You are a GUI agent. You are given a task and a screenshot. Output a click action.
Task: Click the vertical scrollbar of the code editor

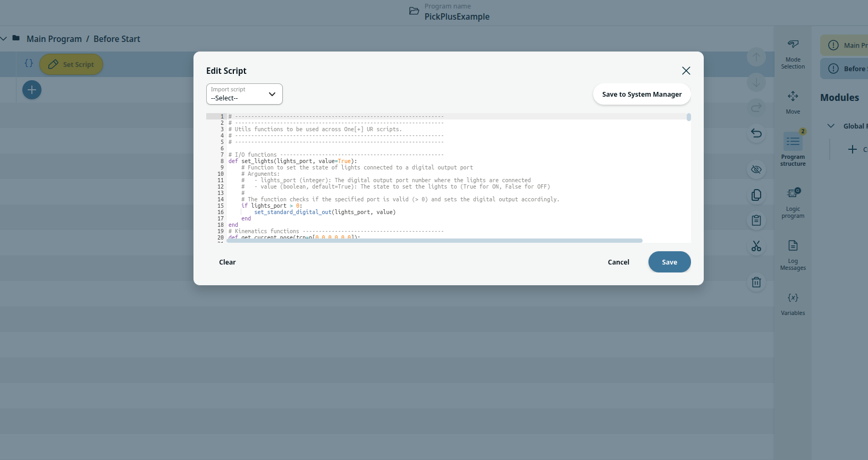coord(689,117)
